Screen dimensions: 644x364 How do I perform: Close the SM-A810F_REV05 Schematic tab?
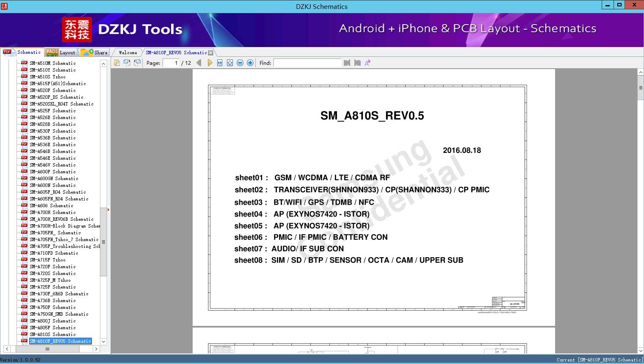211,53
